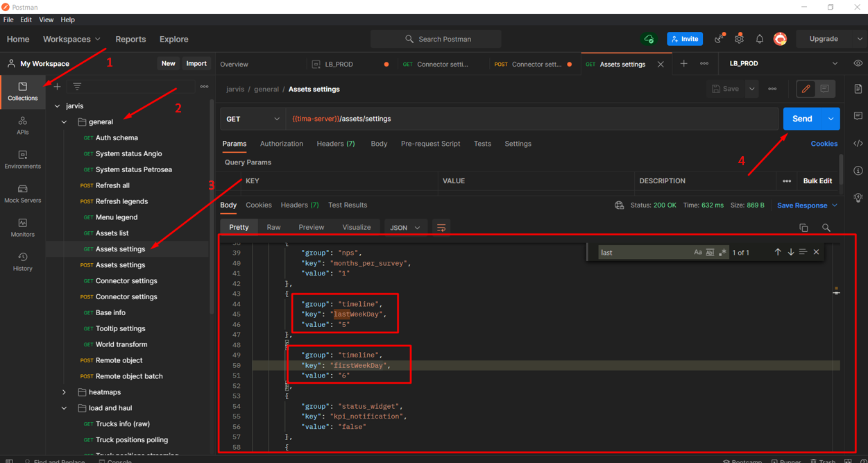This screenshot has width=868, height=463.
Task: Open the Collections sidebar panel
Action: pyautogui.click(x=22, y=91)
